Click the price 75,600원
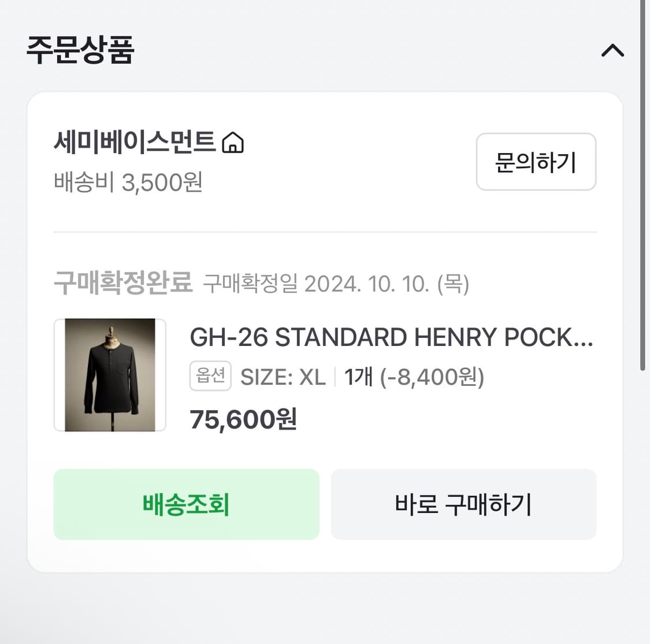 (243, 419)
